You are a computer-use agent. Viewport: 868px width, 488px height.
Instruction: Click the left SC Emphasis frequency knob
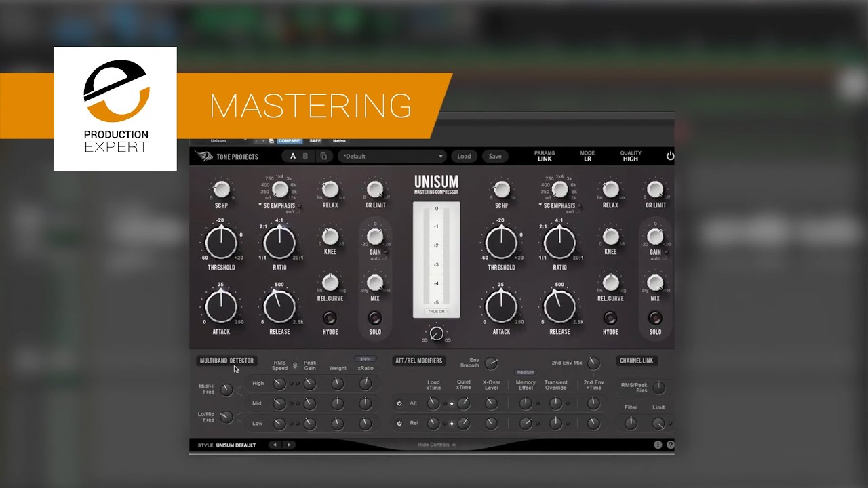(279, 189)
